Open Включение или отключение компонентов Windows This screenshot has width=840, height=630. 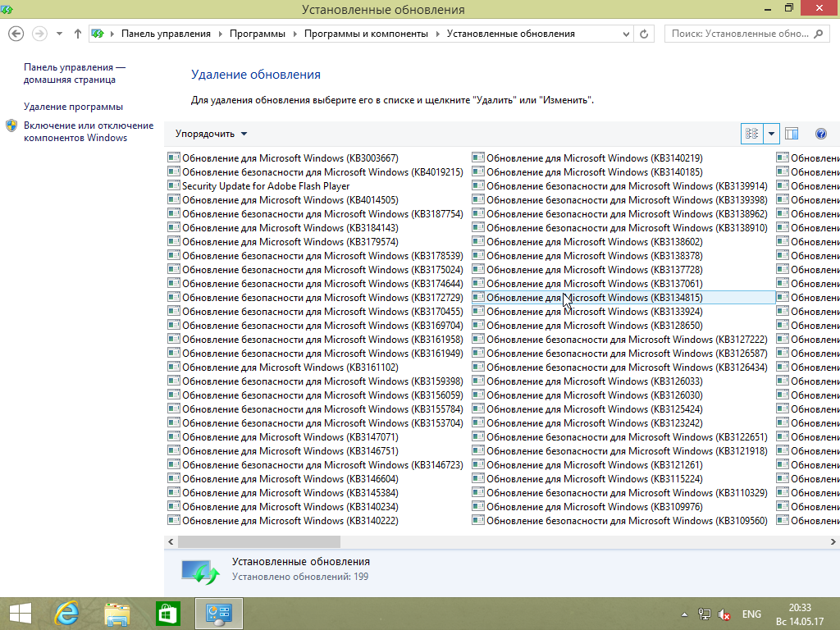(x=89, y=131)
